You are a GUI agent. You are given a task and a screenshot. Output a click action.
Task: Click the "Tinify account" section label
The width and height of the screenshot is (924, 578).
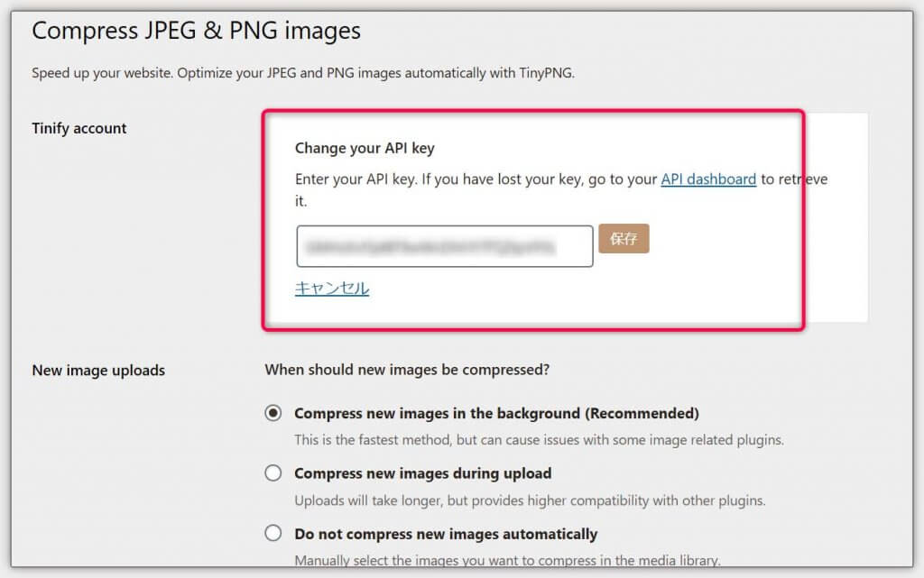(79, 128)
